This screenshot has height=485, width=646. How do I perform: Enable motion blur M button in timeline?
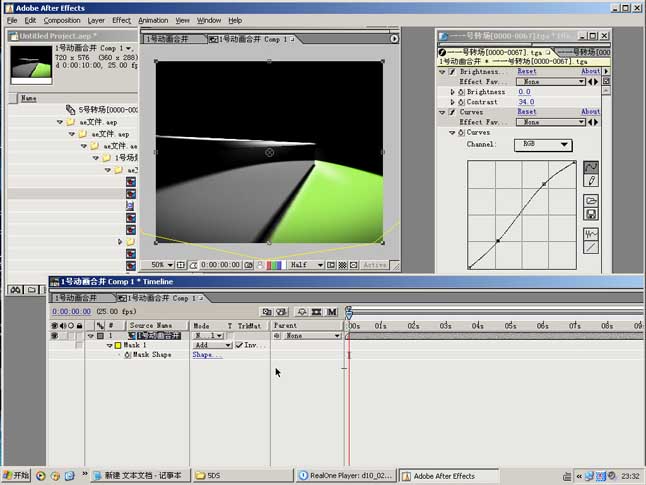click(332, 312)
